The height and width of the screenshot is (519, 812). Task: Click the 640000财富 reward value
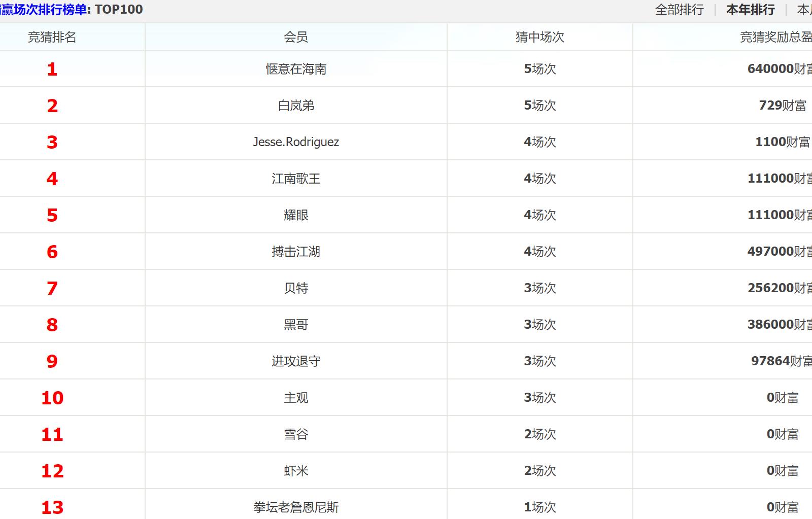779,69
